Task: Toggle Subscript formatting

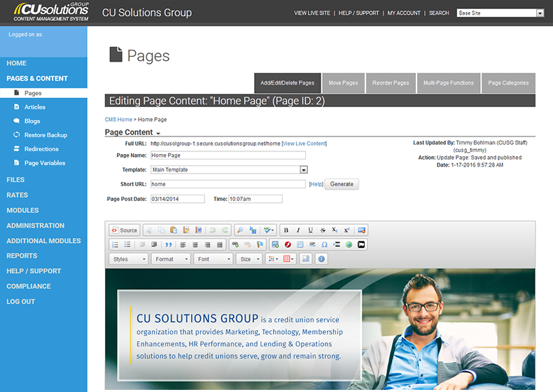Action: click(x=335, y=230)
